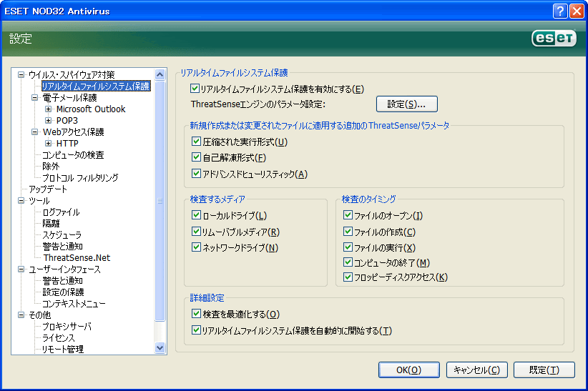Toggle ネットワークドライブ checkbox
The width and height of the screenshot is (588, 391).
pos(196,247)
